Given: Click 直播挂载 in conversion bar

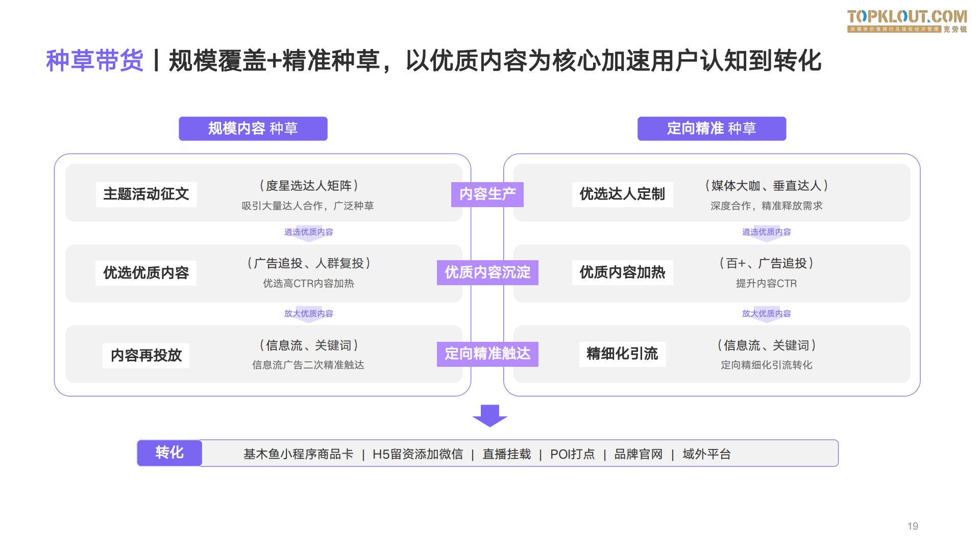Looking at the screenshot, I should point(506,454).
